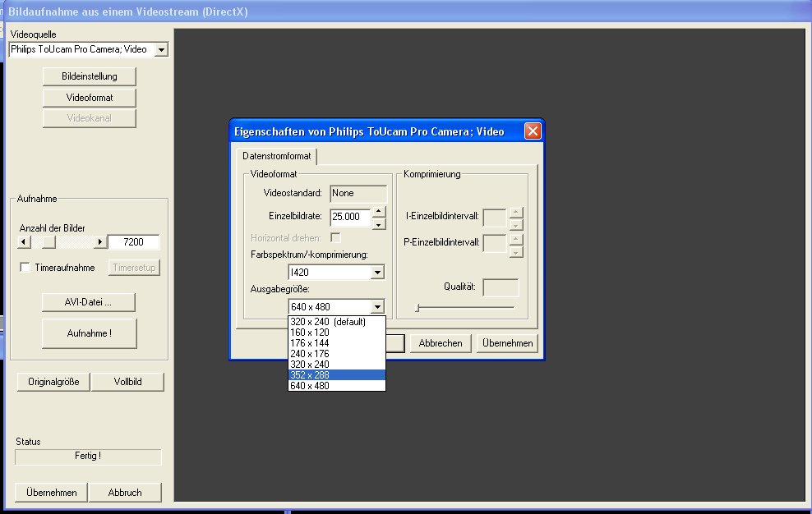812x514 pixels.
Task: Click right arrow of Anzahl der Bilder scrollbar
Action: [x=100, y=242]
